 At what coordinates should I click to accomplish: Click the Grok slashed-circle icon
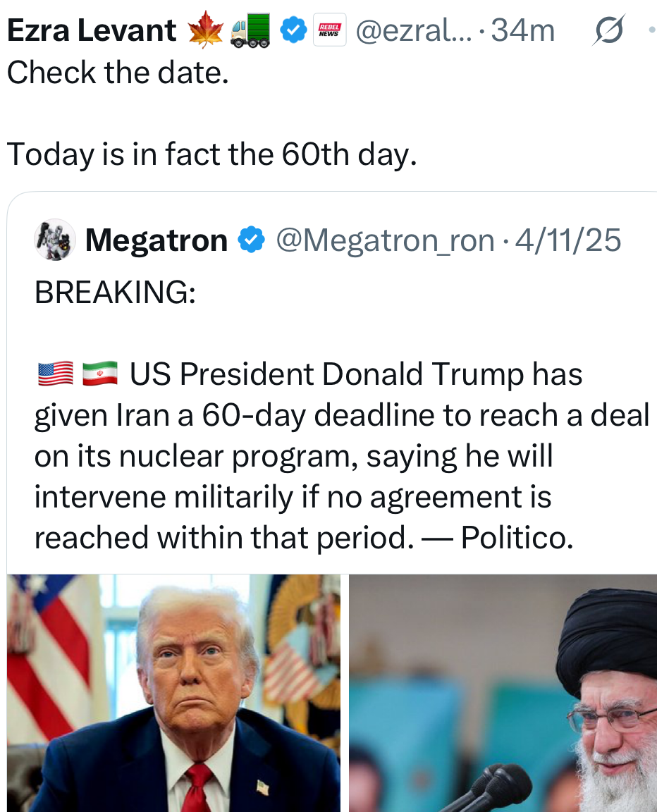coord(610,30)
